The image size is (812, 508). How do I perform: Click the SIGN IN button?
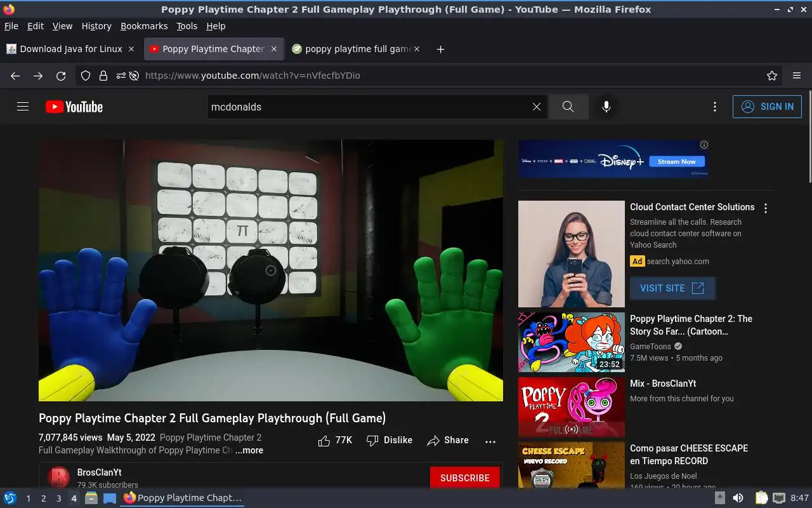click(x=767, y=107)
